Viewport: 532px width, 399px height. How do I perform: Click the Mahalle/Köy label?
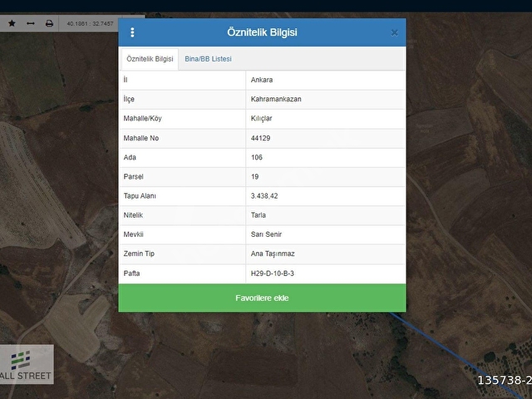[142, 118]
